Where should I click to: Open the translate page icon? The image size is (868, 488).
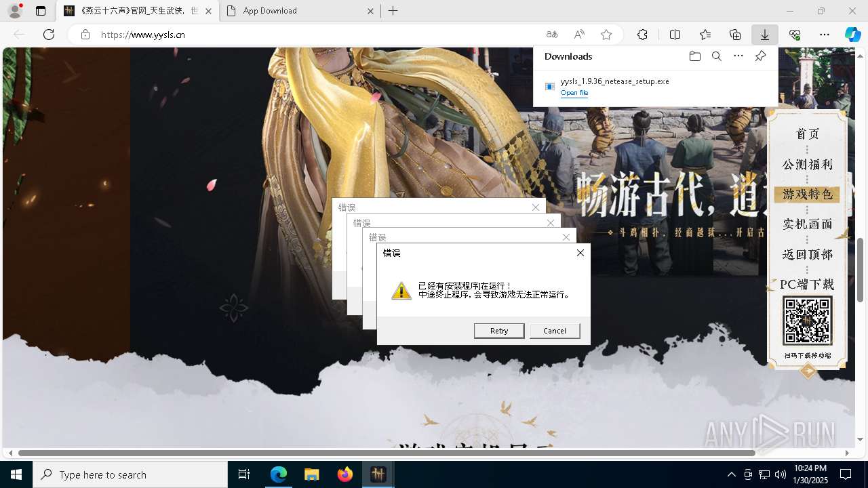552,35
